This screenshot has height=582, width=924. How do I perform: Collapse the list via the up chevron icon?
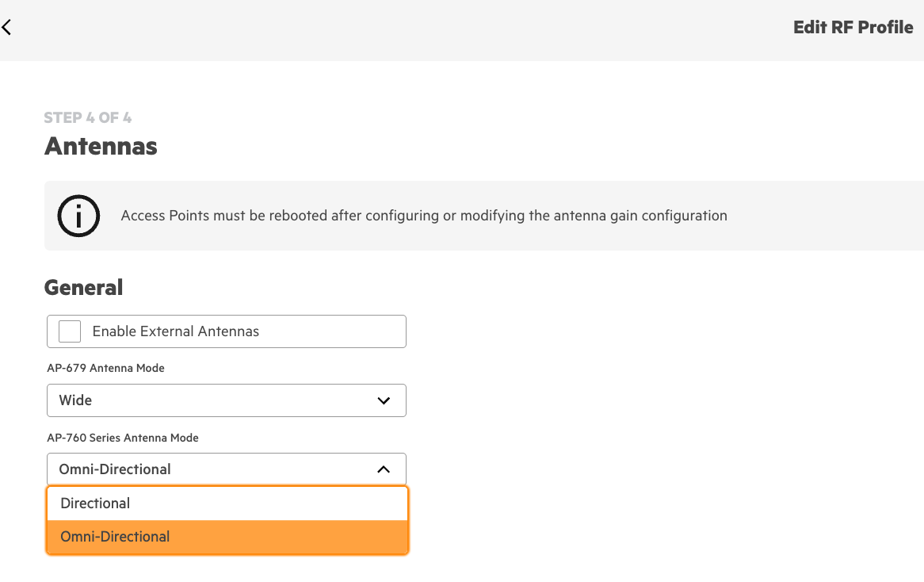tap(384, 469)
